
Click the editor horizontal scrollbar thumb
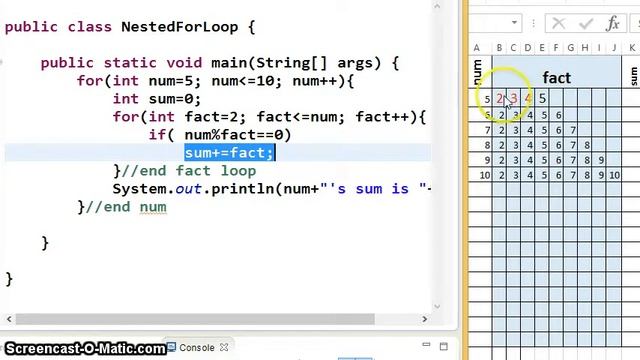pos(195,319)
